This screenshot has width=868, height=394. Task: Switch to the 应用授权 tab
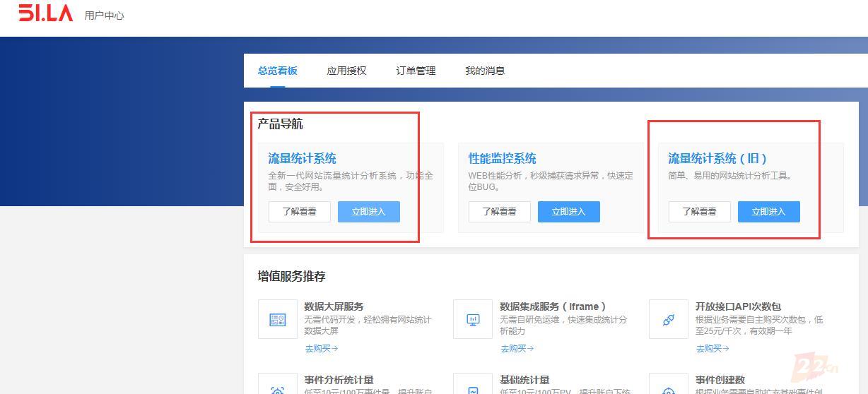pos(346,71)
